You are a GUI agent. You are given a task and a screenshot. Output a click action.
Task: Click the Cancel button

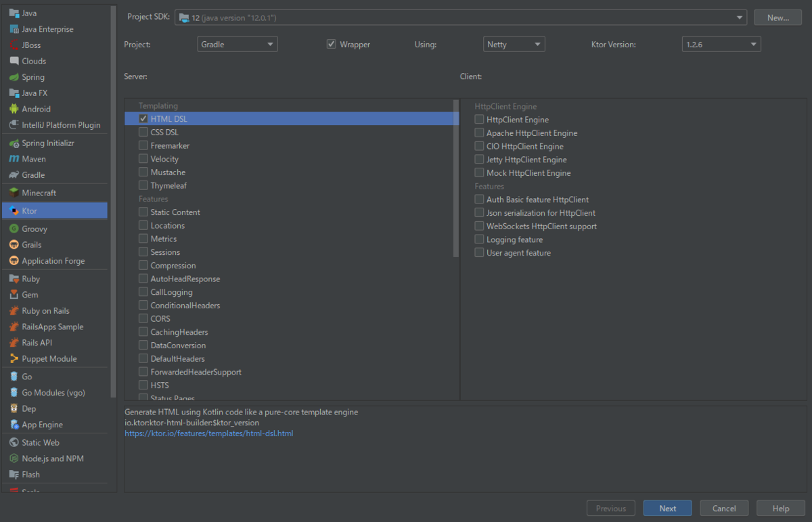coord(724,508)
